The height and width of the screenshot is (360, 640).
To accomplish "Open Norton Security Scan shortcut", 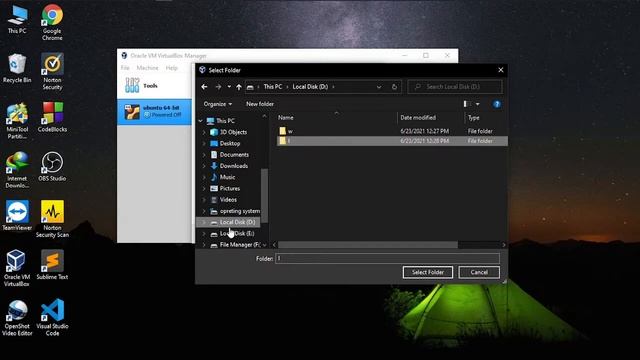I will pos(52,219).
